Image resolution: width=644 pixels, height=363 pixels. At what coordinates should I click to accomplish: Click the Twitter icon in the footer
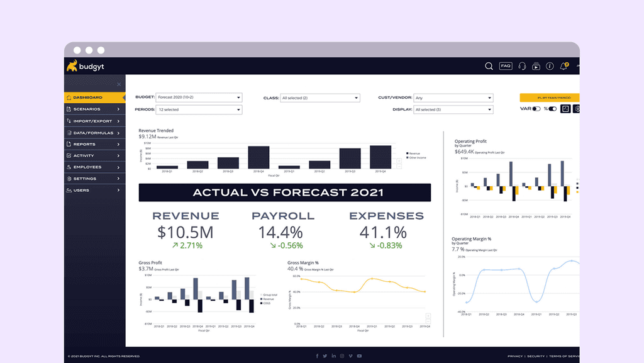pos(325,355)
